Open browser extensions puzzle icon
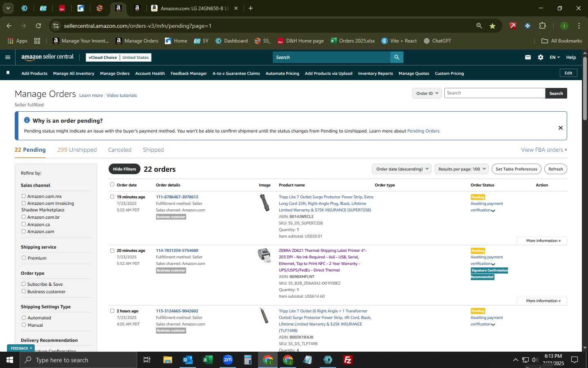Screen dimensions: 588x368 542,26
